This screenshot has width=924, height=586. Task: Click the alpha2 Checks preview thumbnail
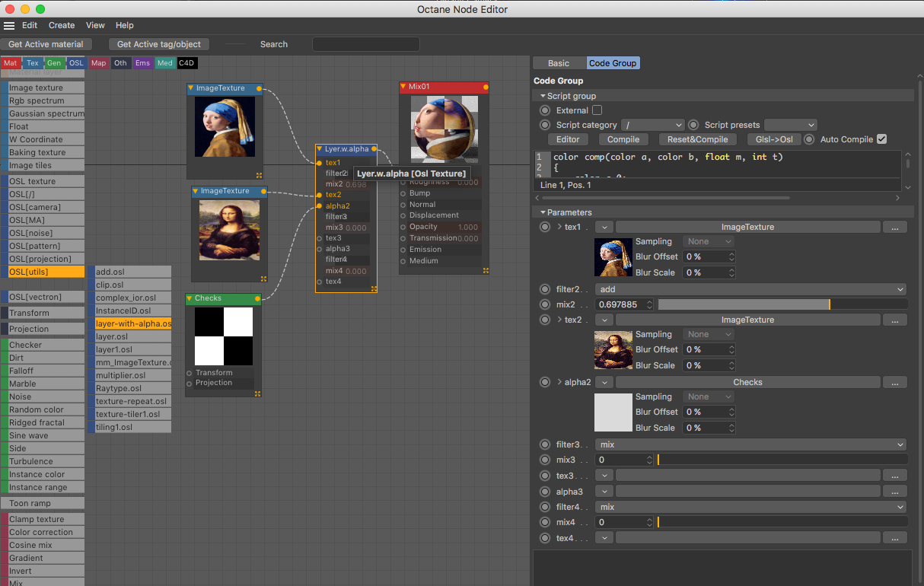point(613,412)
